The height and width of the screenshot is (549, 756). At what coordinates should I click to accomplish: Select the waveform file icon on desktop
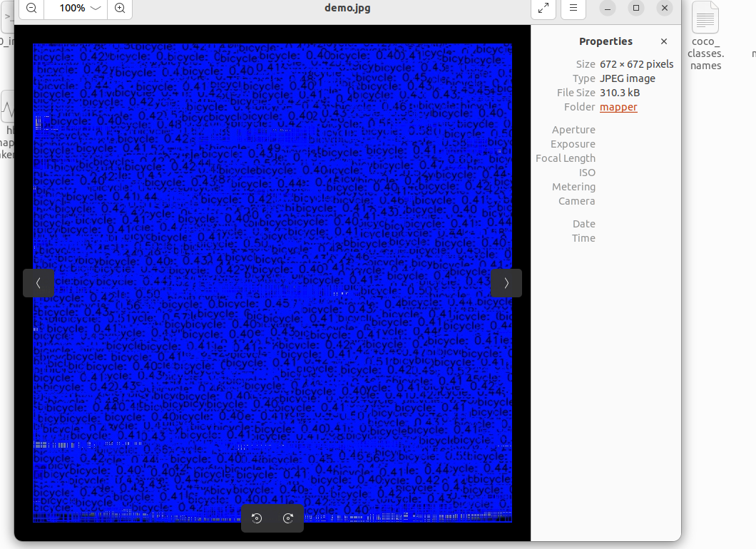(8, 109)
